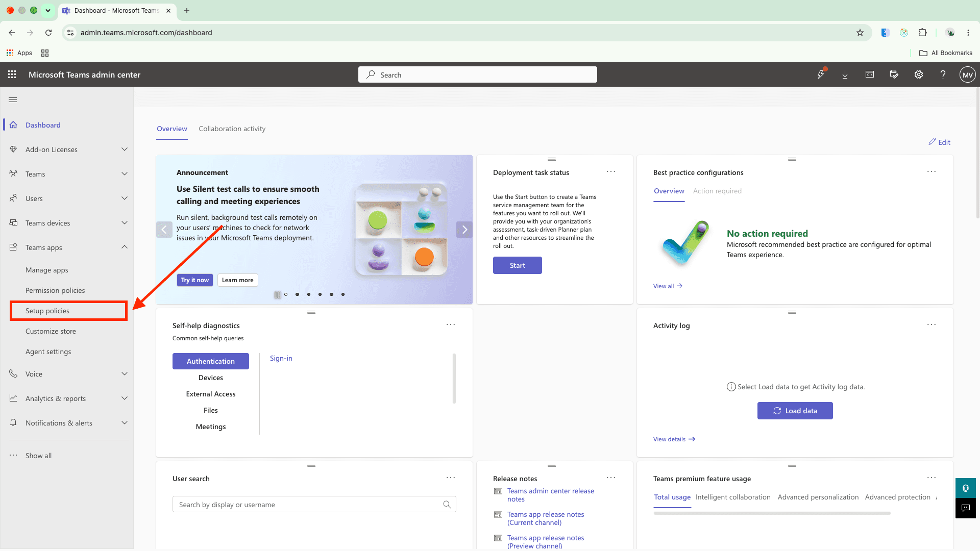Viewport: 980px width, 551px height.
Task: Expand the Teams section chevron
Action: coord(125,174)
